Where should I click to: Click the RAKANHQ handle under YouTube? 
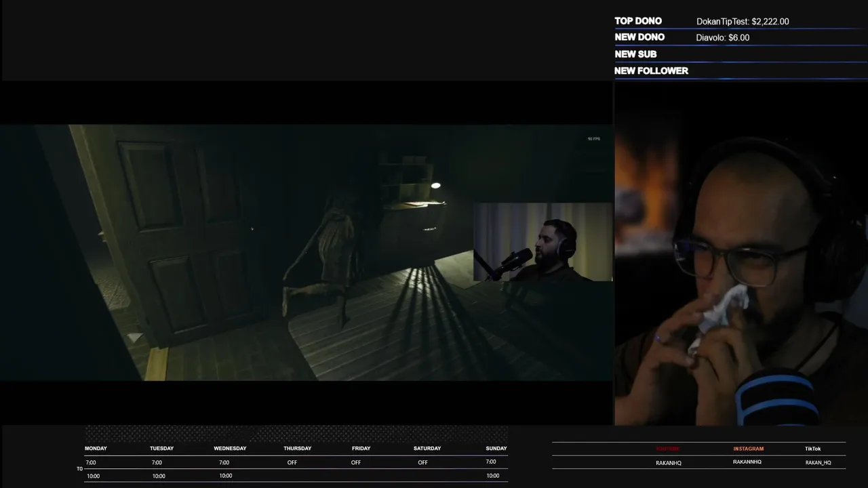(x=669, y=463)
